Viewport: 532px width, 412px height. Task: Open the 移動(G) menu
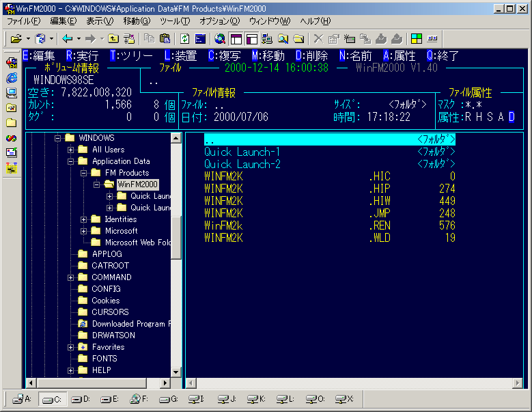(x=137, y=21)
